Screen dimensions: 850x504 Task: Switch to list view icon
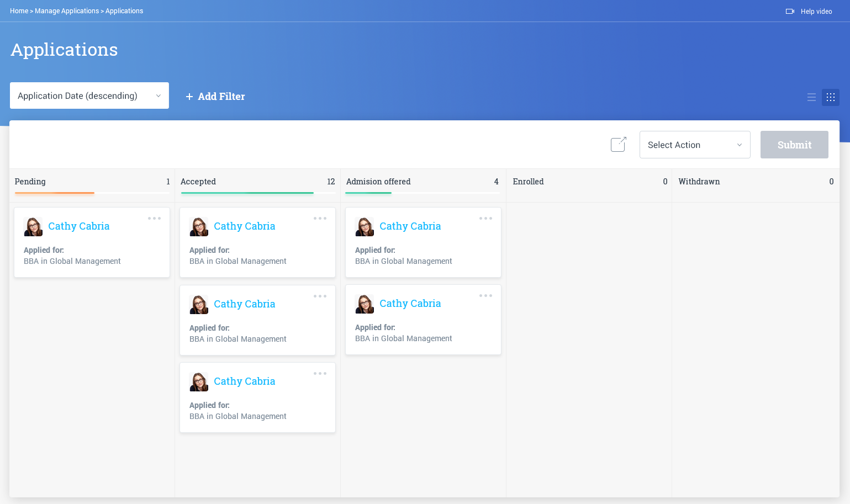tap(811, 97)
